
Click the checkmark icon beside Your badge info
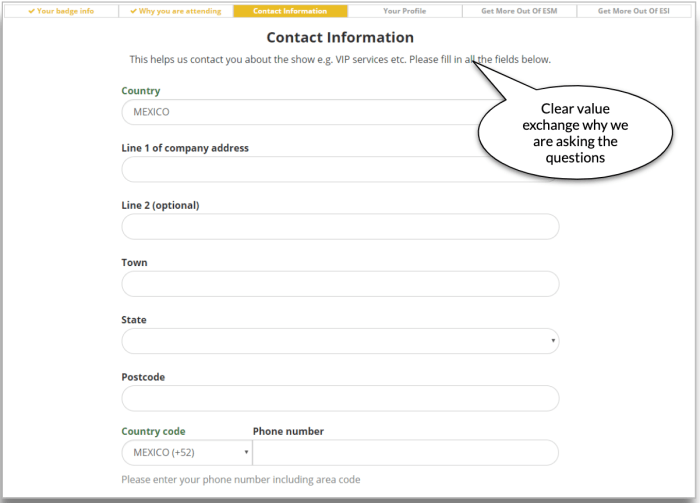(32, 11)
